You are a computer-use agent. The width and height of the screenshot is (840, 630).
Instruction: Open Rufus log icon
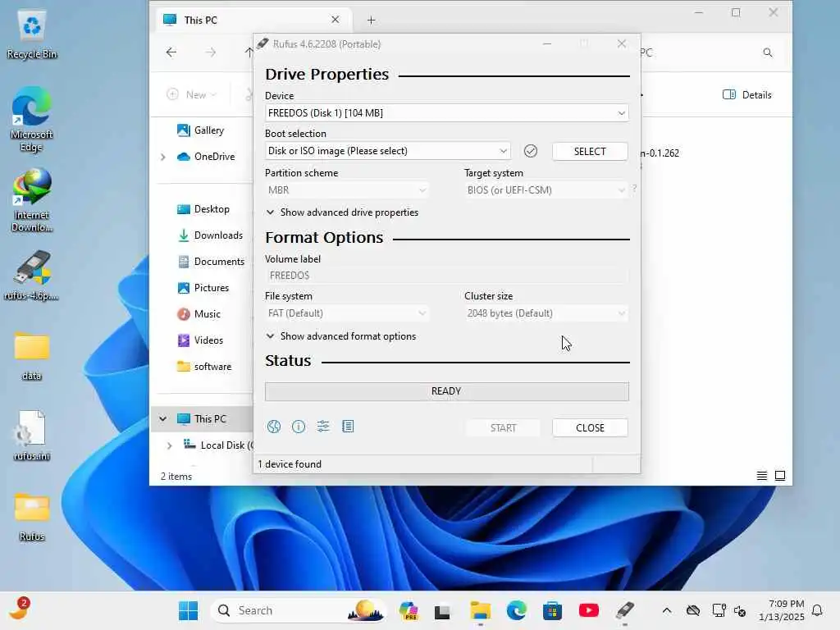click(x=348, y=427)
